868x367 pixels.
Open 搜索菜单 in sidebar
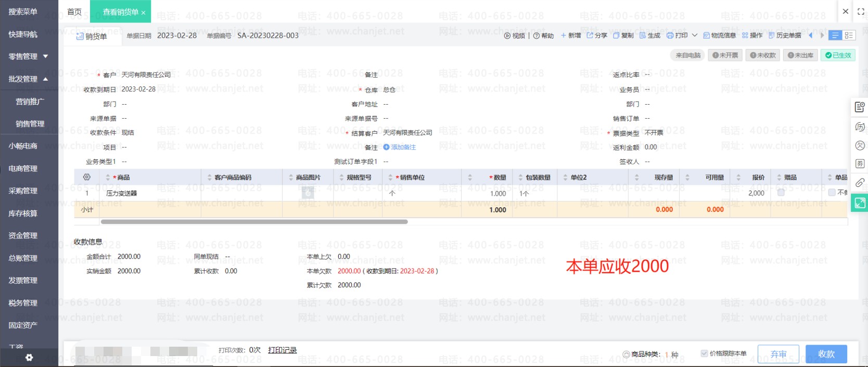pos(23,11)
